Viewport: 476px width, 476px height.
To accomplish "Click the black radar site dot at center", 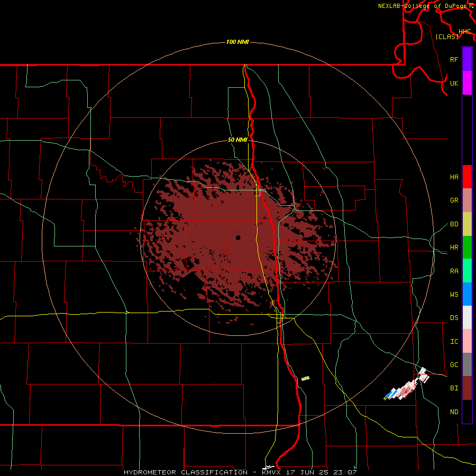I will click(238, 237).
